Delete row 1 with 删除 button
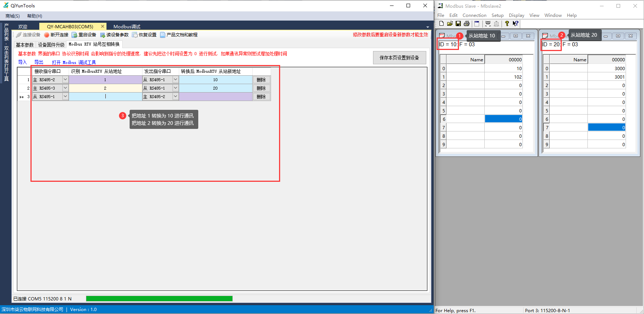The width and height of the screenshot is (644, 314). (261, 80)
